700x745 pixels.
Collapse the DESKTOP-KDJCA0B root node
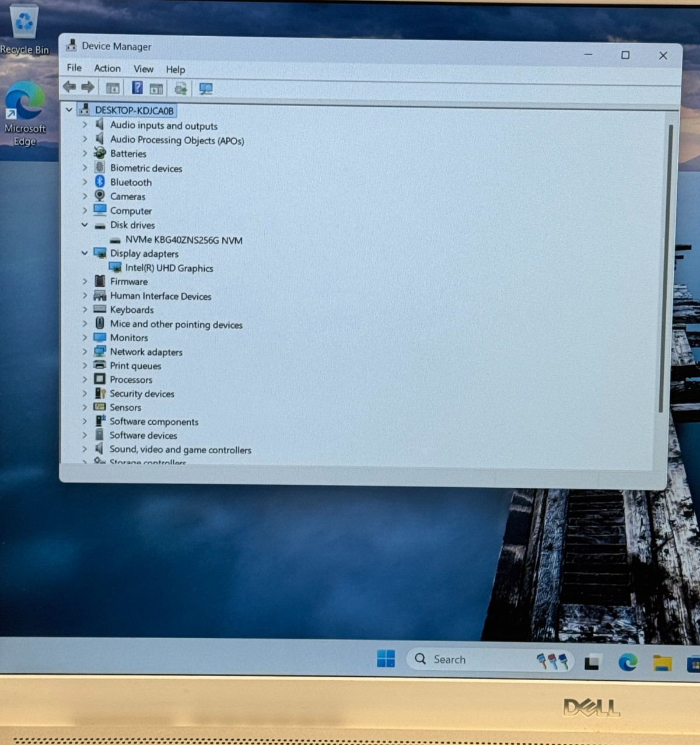(x=69, y=109)
